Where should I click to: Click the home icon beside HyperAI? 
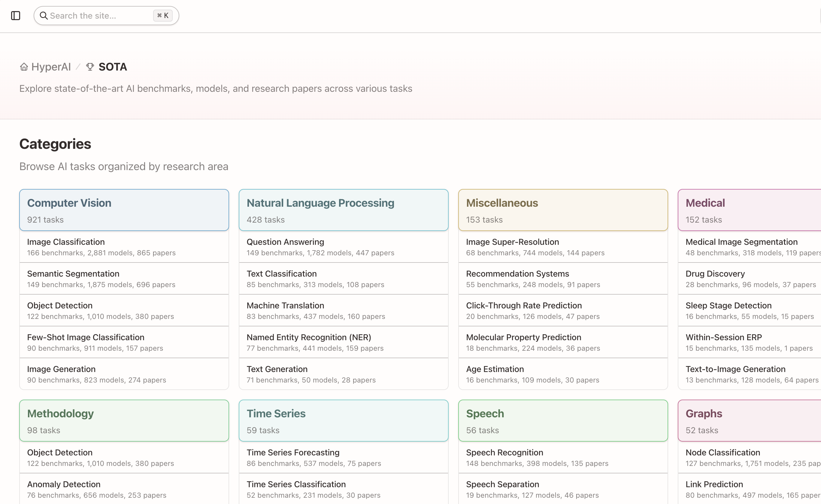24,67
